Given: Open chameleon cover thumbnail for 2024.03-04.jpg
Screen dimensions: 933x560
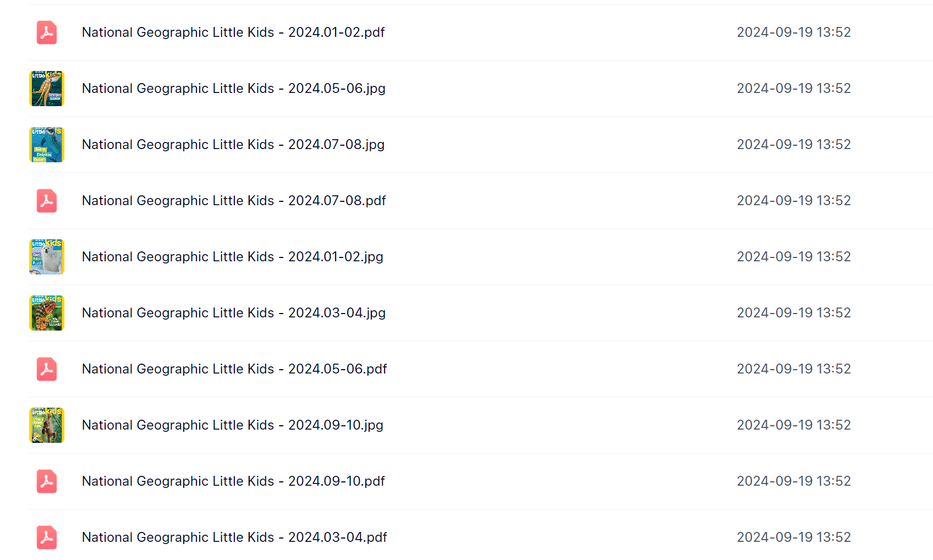Looking at the screenshot, I should [47, 313].
